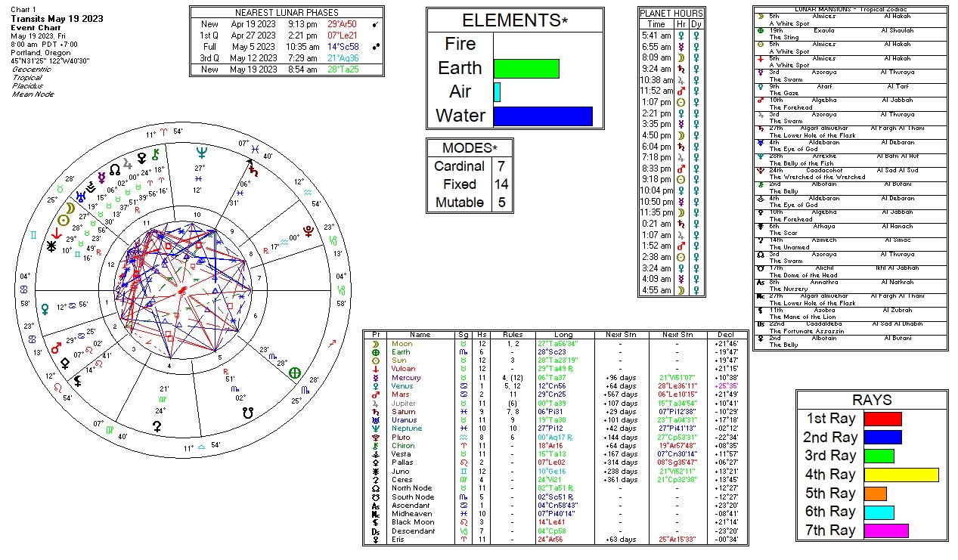The height and width of the screenshot is (560, 958).
Task: Click the green Earth element bar
Action: click(x=526, y=69)
